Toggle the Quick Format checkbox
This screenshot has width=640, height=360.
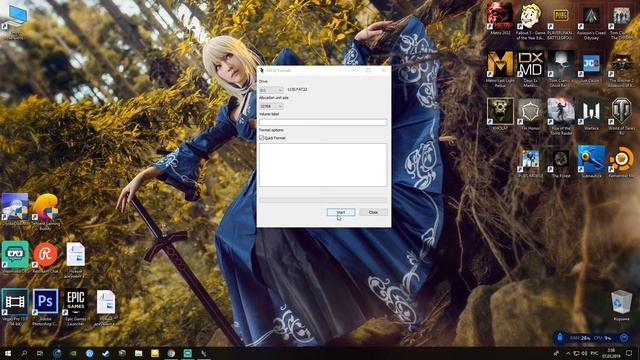[x=262, y=138]
